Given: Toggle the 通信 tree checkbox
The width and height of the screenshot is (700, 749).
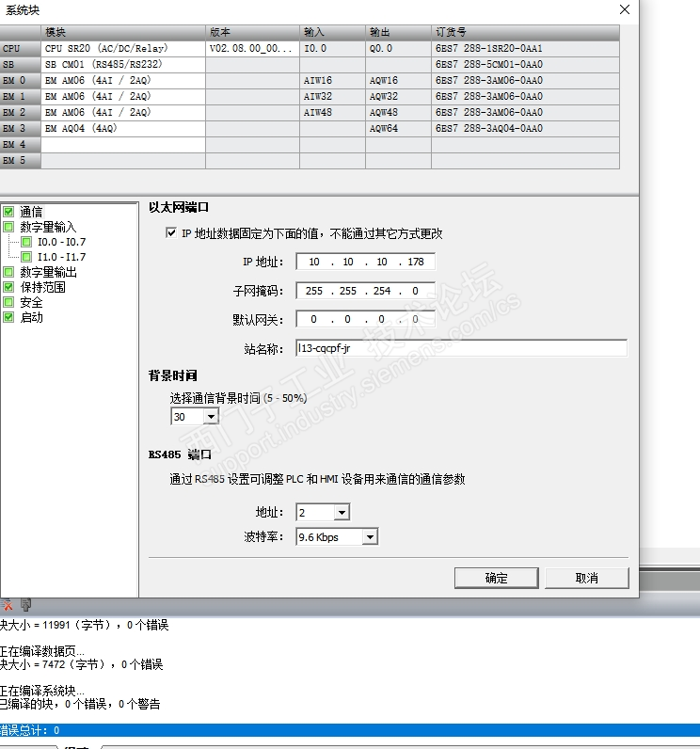Looking at the screenshot, I should 8,212.
